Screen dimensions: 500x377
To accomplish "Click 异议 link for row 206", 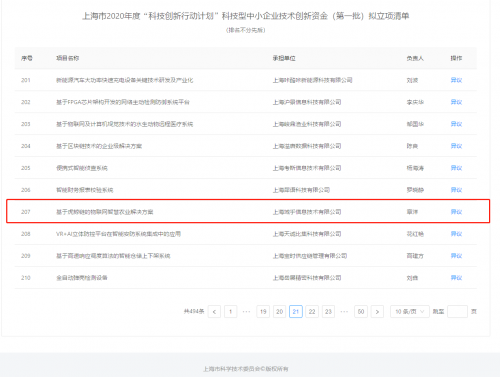I will (x=456, y=190).
